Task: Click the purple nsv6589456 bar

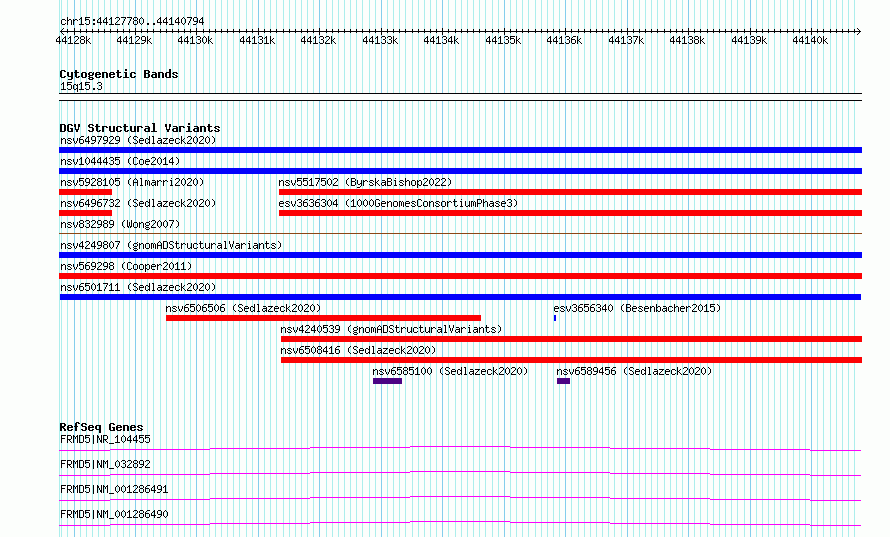Action: coord(563,381)
